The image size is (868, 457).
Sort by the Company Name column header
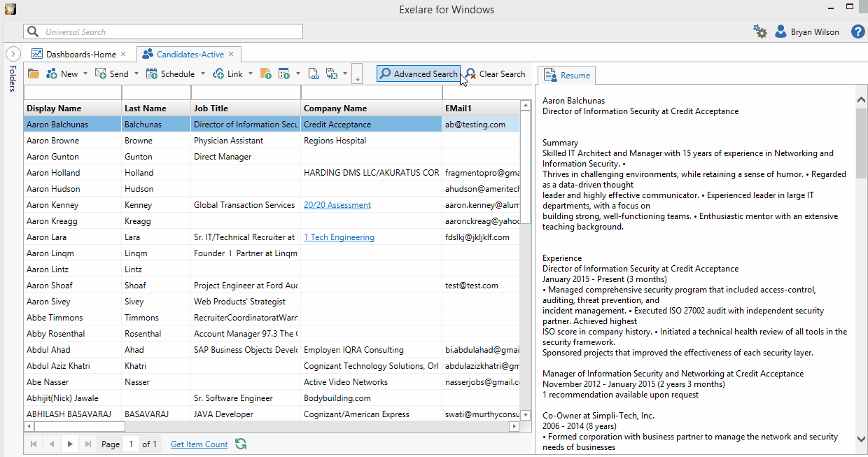[371, 108]
